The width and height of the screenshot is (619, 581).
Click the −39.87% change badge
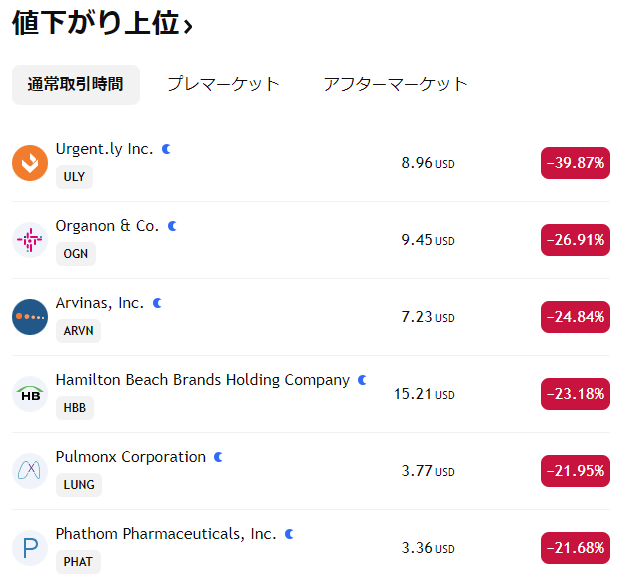(x=575, y=163)
